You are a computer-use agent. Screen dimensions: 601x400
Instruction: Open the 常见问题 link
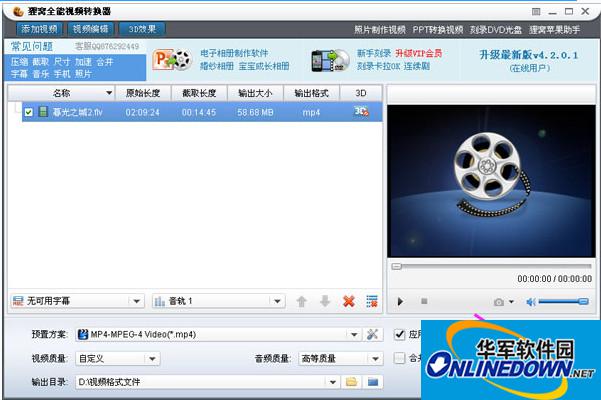pos(32,46)
